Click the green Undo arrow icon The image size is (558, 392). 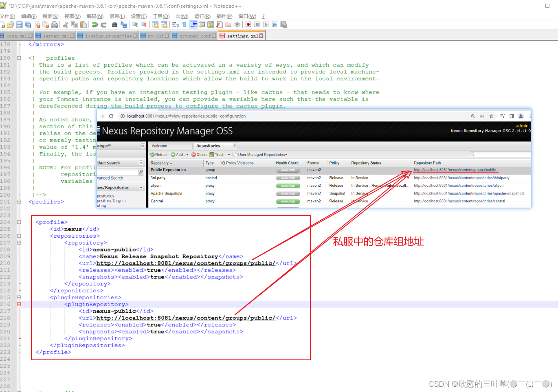[x=94, y=24]
